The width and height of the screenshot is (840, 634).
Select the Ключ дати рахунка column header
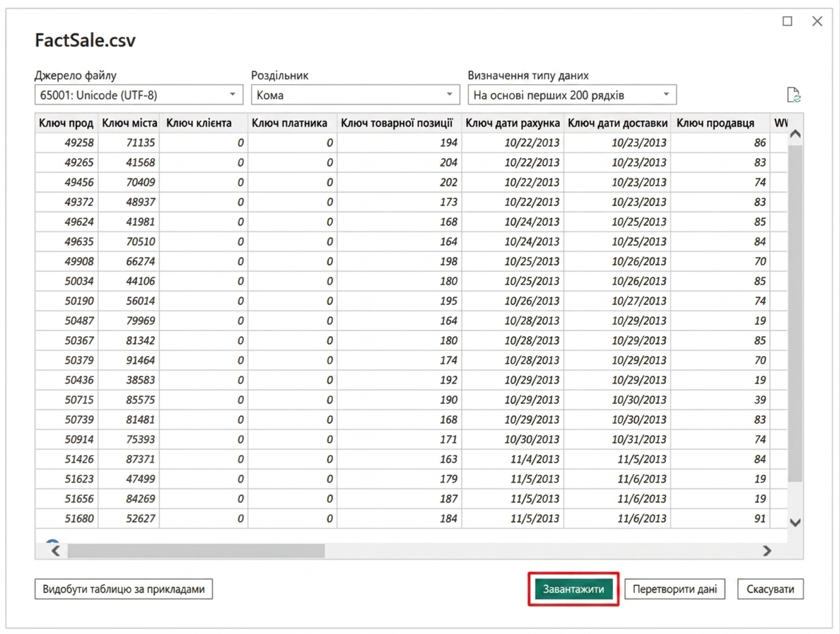click(513, 122)
